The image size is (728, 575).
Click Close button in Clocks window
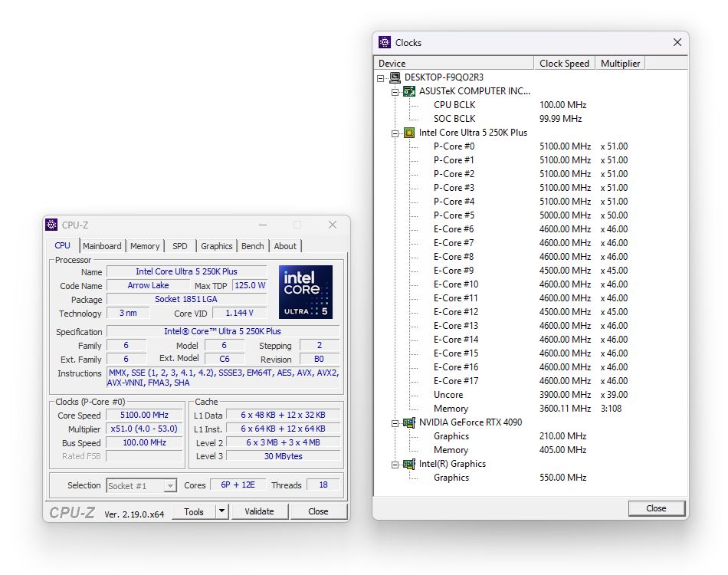(x=656, y=508)
